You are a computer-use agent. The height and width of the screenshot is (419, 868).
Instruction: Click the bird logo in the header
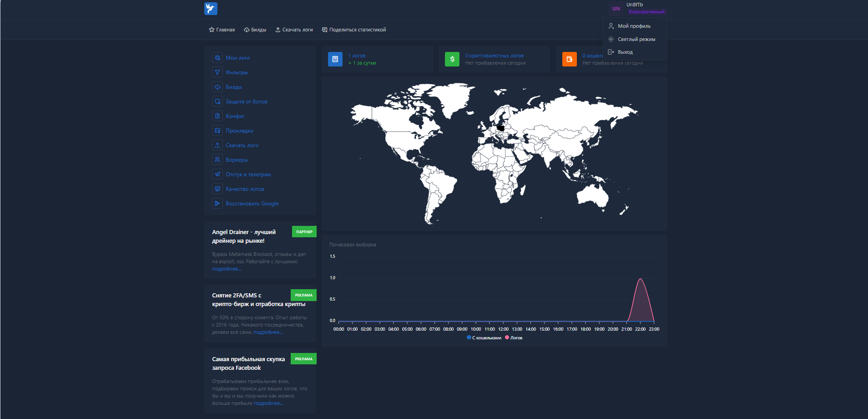click(211, 9)
